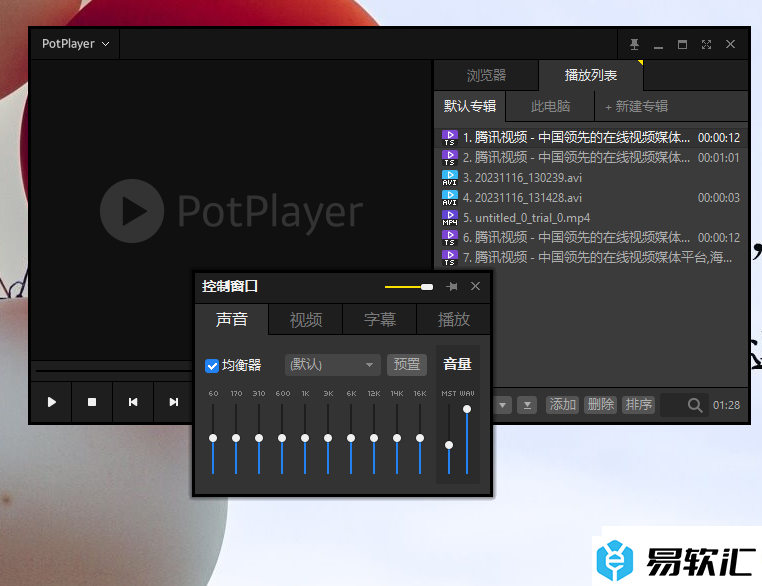Open the 字幕 tab in control window
This screenshot has height=586, width=762.
pos(380,319)
